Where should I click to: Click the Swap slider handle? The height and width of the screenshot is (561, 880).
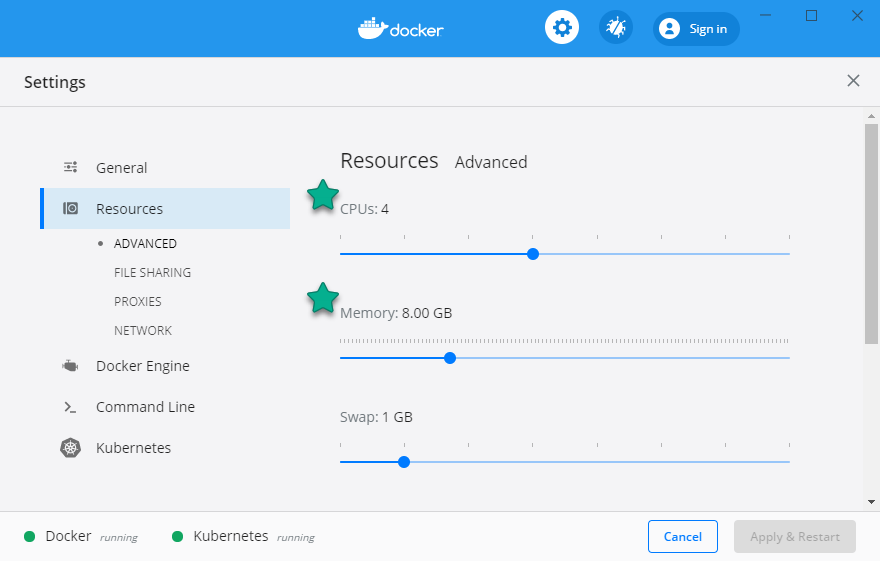click(x=404, y=462)
